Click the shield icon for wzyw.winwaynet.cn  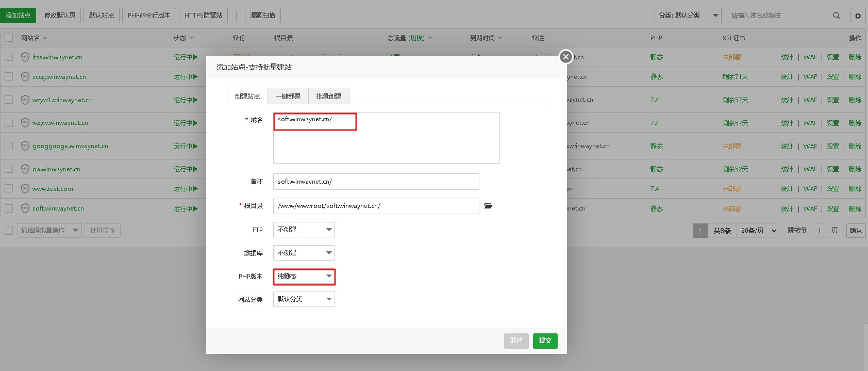[25, 123]
